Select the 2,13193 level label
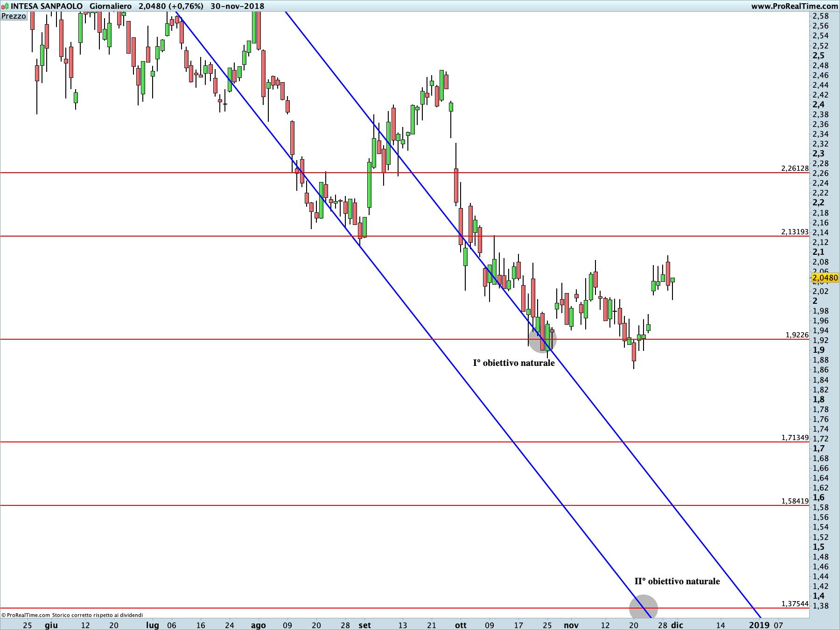The image size is (840, 630). point(795,231)
